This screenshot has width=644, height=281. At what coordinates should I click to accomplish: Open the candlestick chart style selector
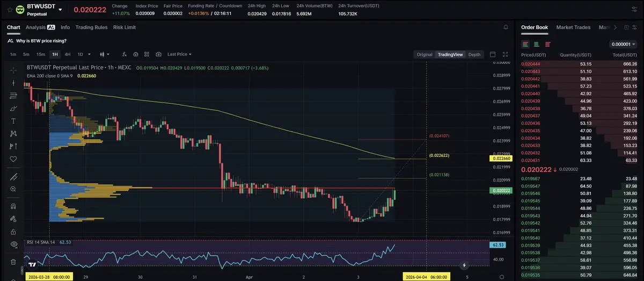(105, 54)
